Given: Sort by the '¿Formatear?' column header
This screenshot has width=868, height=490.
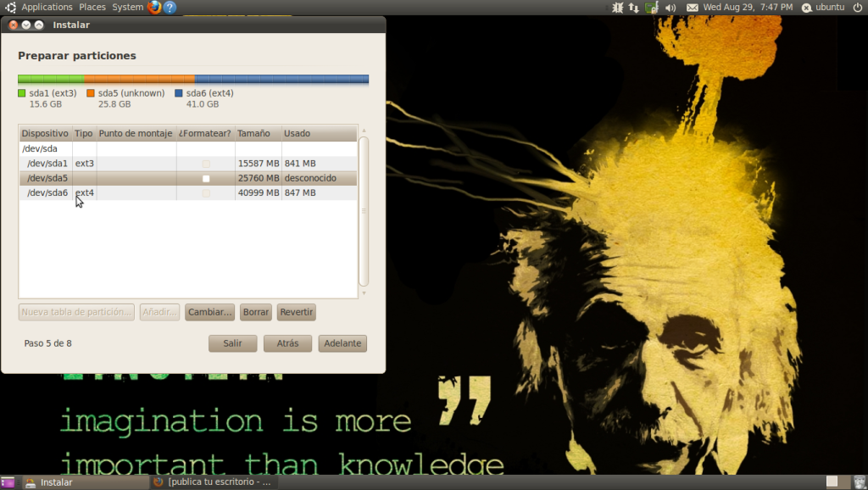Looking at the screenshot, I should (205, 133).
